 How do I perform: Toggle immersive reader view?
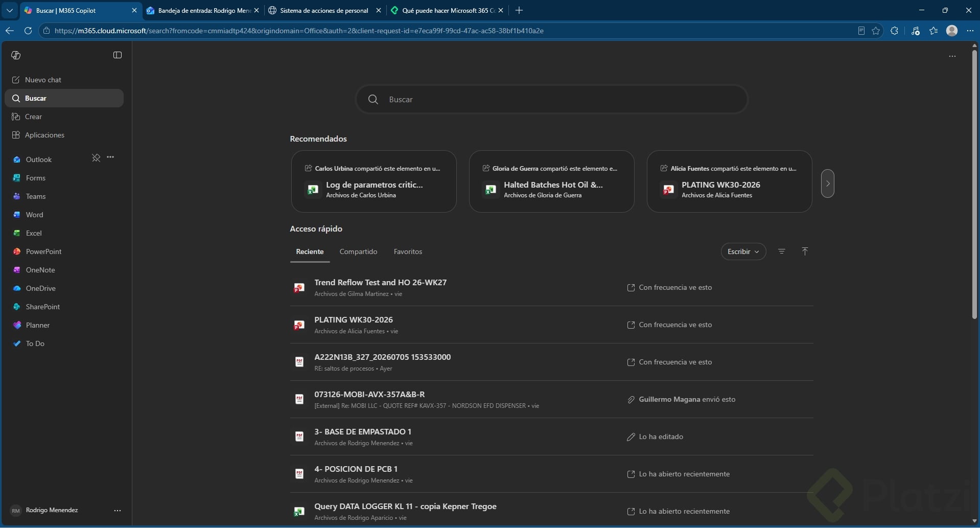coord(861,31)
